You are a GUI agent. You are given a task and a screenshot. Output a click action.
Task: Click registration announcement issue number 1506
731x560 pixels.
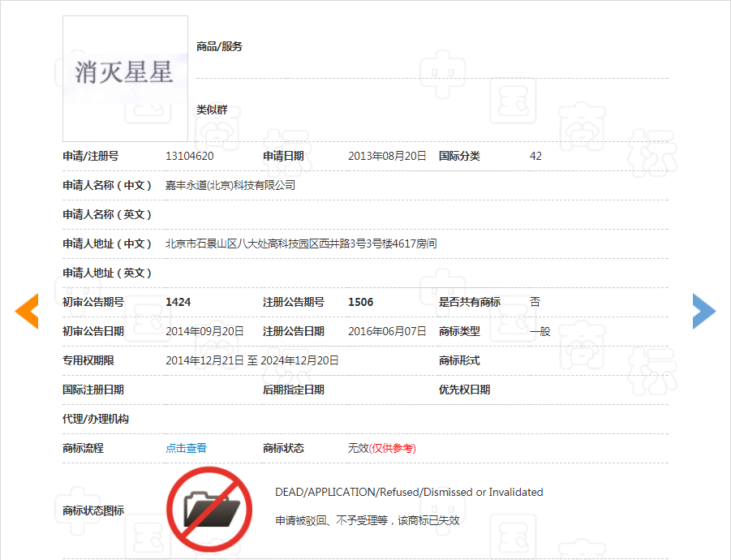[x=360, y=302]
